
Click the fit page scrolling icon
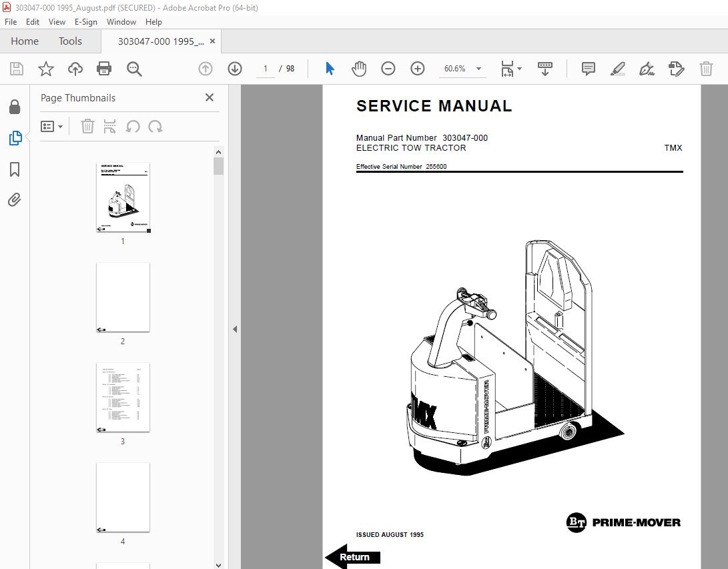tap(507, 69)
